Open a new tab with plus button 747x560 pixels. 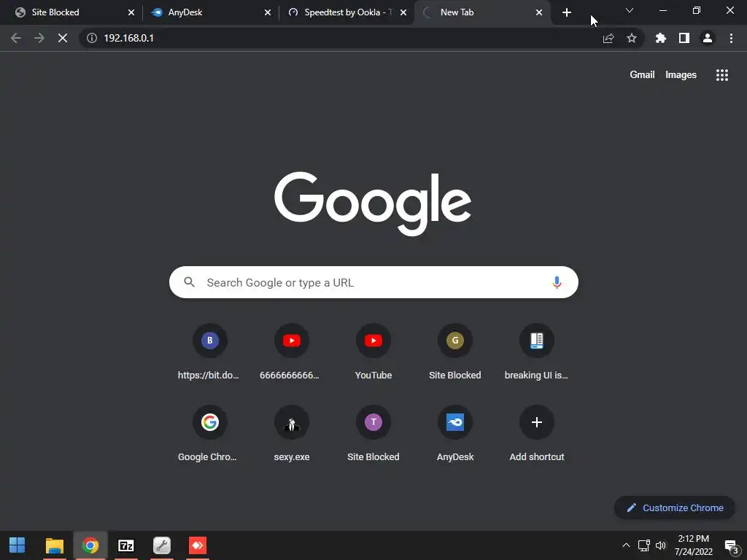566,12
